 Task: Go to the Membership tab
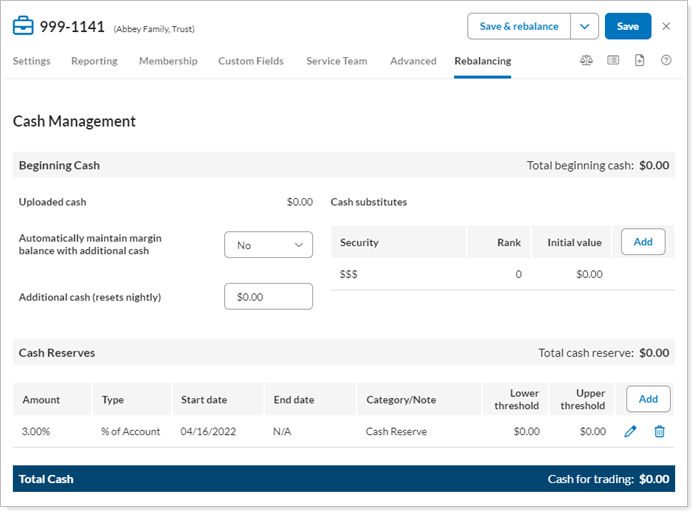[168, 61]
